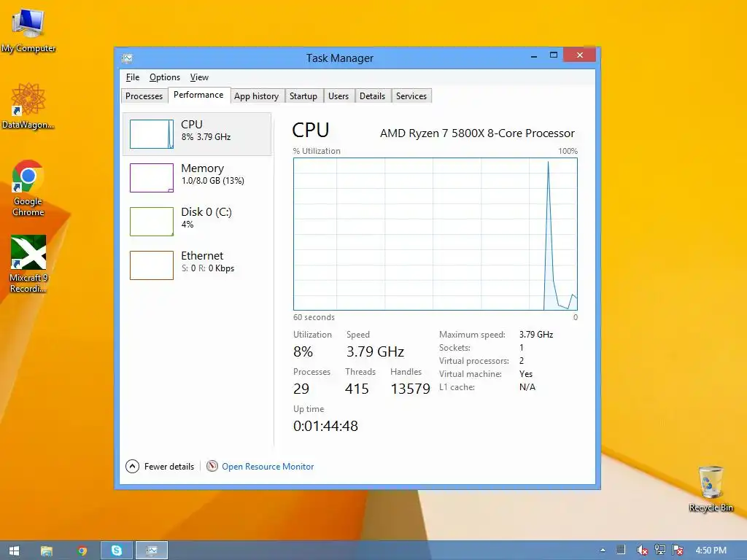747x560 pixels.
Task: Click the taskbar clock showing 4:50 PM
Action: [x=711, y=550]
